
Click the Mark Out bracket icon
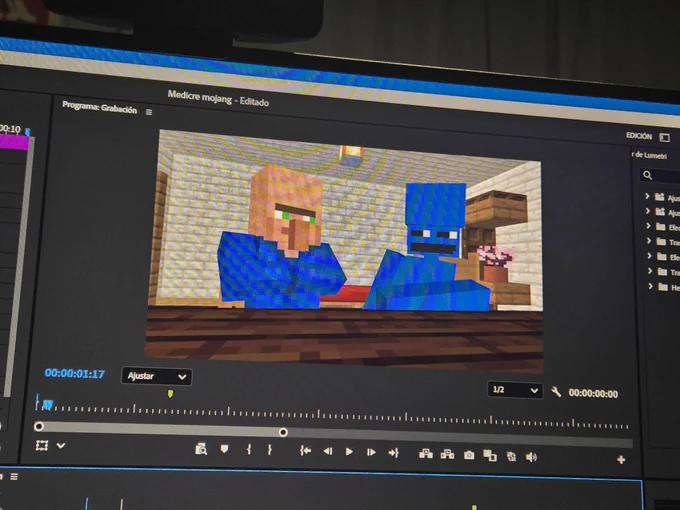pyautogui.click(x=270, y=450)
